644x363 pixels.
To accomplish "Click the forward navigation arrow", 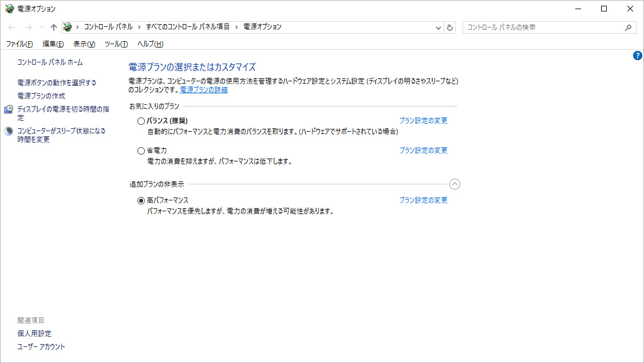I will (x=29, y=27).
